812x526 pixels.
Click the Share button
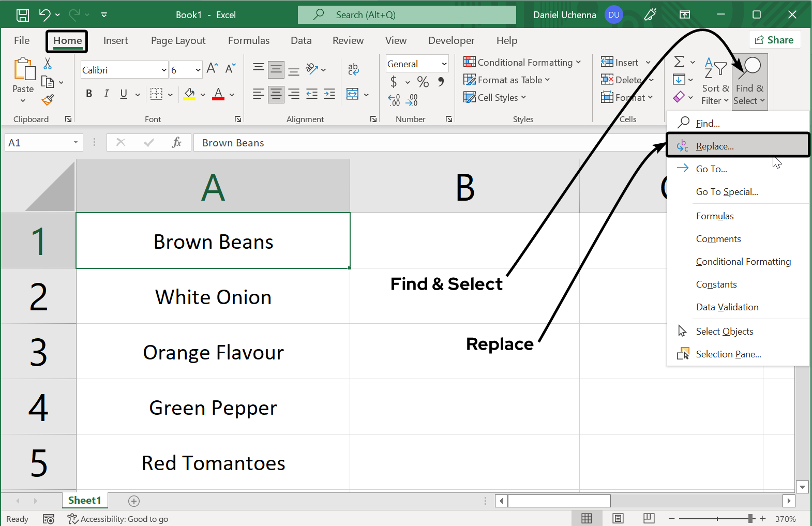pyautogui.click(x=774, y=40)
